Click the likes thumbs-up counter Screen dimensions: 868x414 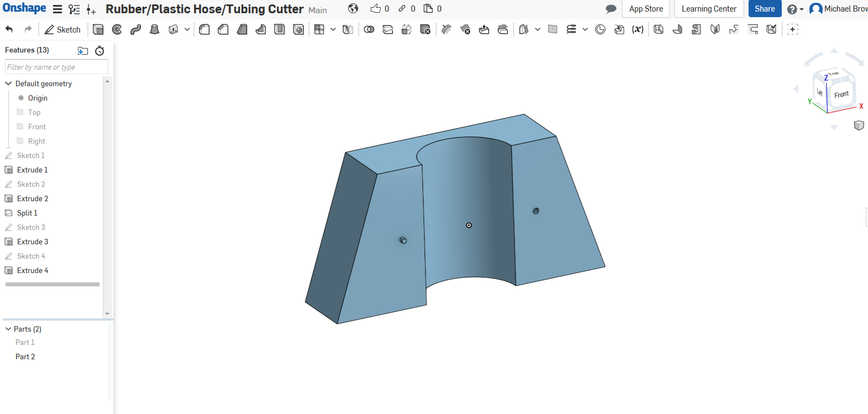(x=380, y=9)
